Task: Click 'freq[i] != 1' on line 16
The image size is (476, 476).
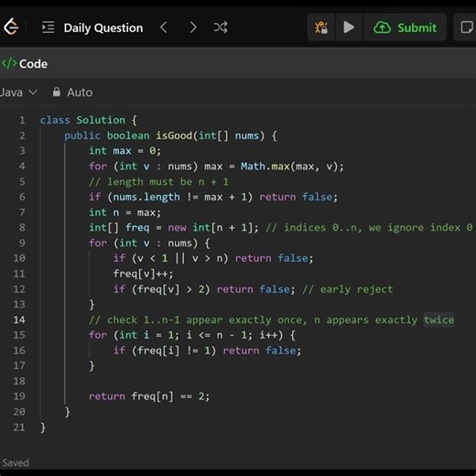Action: click(174, 351)
